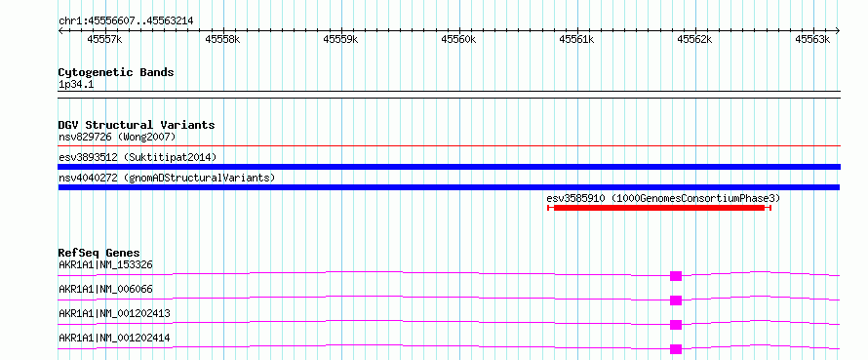868x360 pixels.
Task: Open the AKR1A1|NM_001202414 transcript label
Action: pyautogui.click(x=114, y=338)
